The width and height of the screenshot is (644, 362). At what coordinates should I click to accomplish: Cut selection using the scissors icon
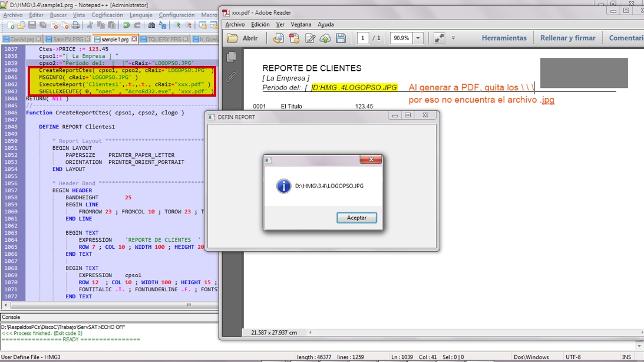(x=90, y=25)
